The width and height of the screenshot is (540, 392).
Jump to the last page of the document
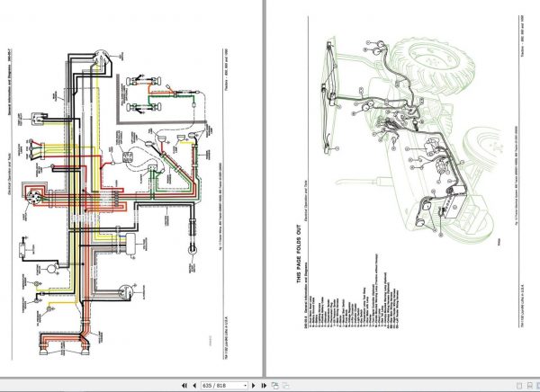tap(264, 386)
